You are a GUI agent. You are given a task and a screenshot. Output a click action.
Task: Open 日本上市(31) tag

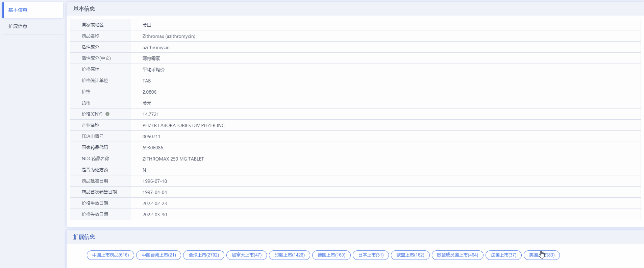pos(371,255)
